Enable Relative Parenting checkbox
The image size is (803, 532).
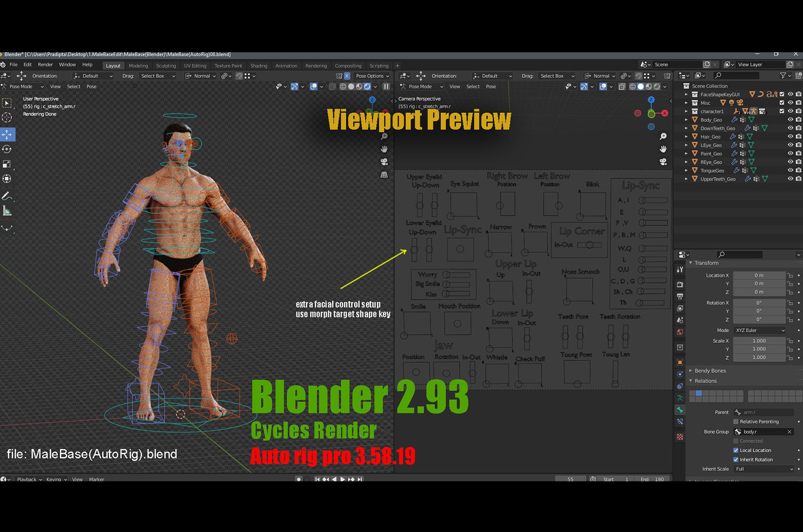(736, 422)
